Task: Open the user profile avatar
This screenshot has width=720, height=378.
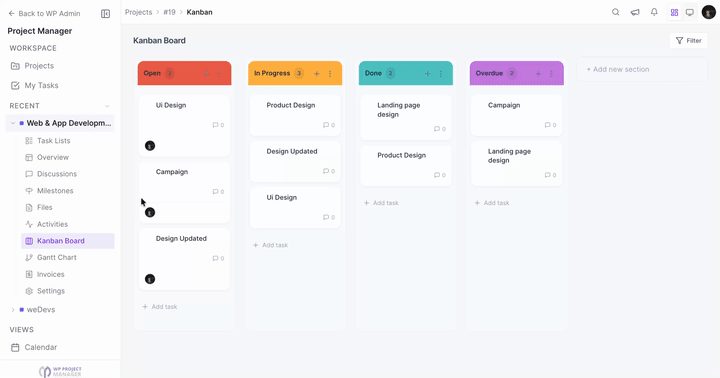Action: (709, 12)
